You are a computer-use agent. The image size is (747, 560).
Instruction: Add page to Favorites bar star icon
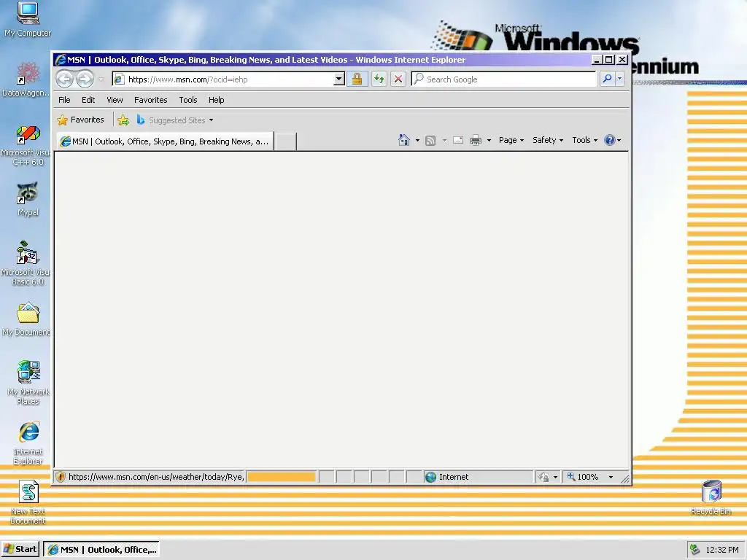(x=123, y=120)
